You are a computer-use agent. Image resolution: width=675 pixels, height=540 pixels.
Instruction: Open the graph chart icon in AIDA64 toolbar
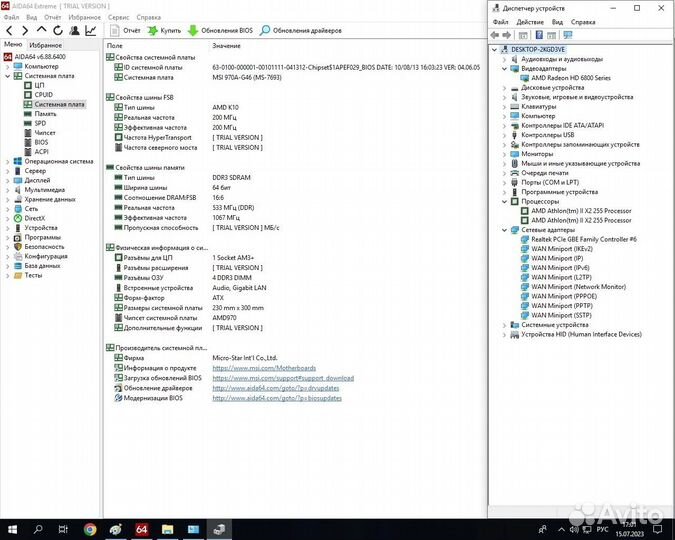(x=91, y=30)
